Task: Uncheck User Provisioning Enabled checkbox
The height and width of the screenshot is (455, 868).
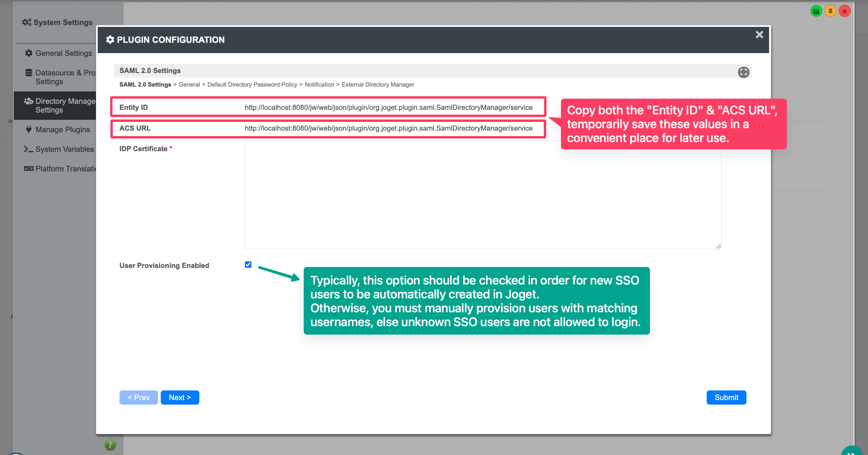Action: pos(248,265)
